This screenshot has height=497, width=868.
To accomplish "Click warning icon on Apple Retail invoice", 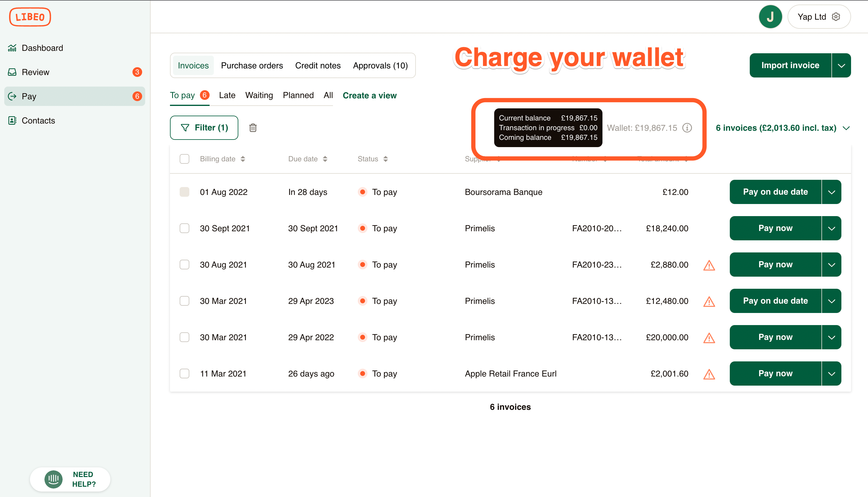I will point(709,374).
